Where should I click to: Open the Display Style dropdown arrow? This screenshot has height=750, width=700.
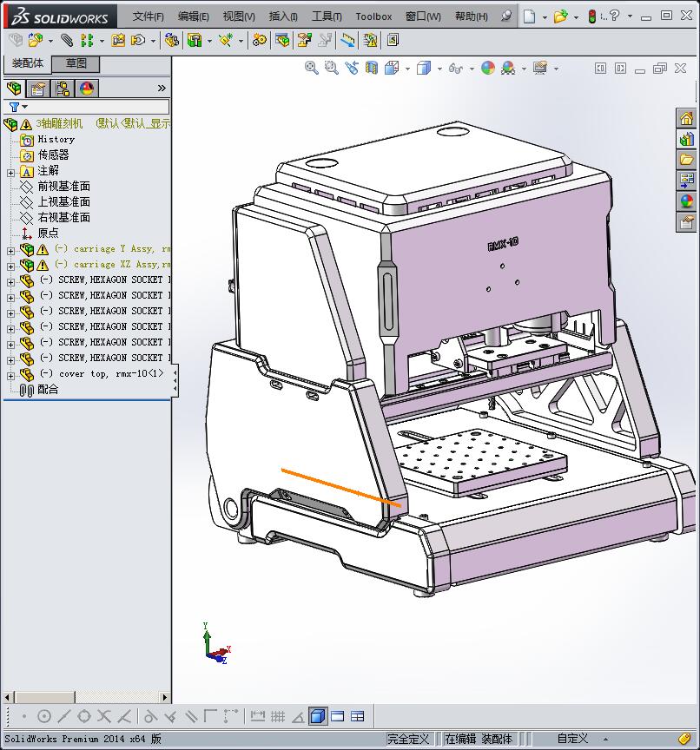click(x=439, y=69)
